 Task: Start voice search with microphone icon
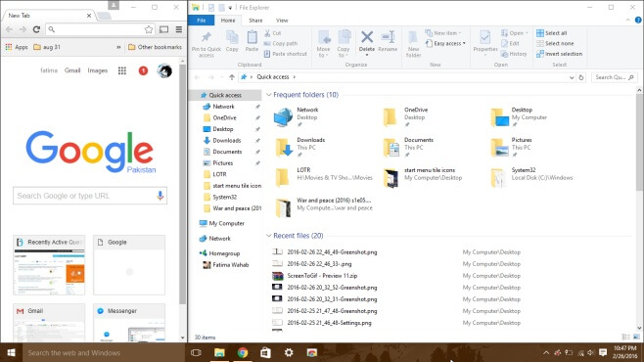point(161,196)
